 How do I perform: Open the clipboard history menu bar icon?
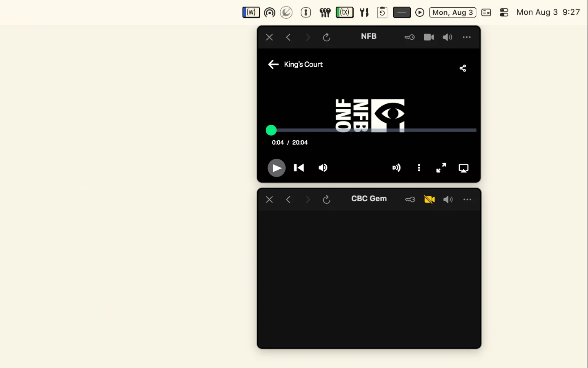coord(382,13)
